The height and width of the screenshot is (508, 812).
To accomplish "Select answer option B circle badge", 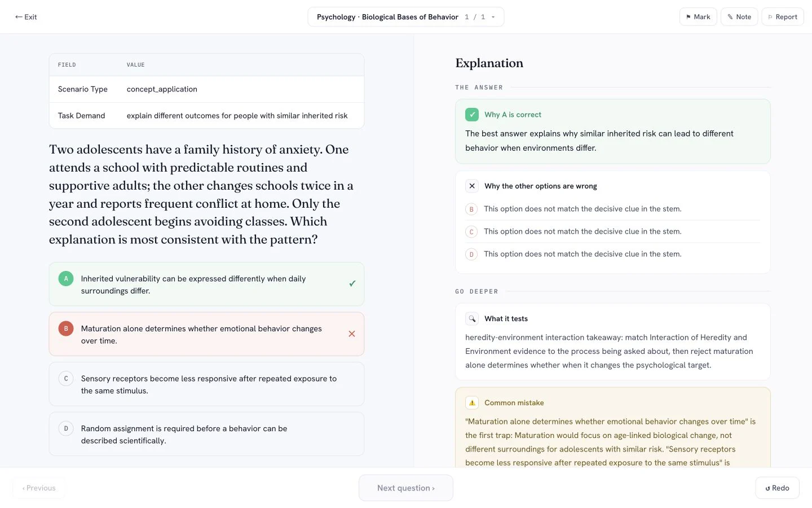I will 66,329.
